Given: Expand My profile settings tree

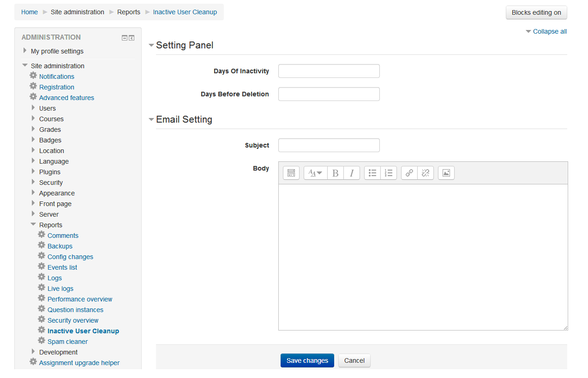Looking at the screenshot, I should click(x=25, y=51).
